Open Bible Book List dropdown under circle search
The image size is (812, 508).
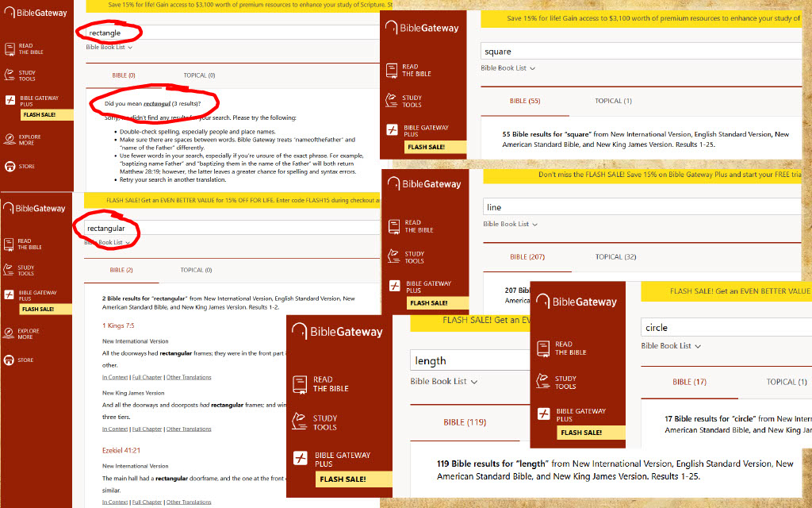[671, 346]
